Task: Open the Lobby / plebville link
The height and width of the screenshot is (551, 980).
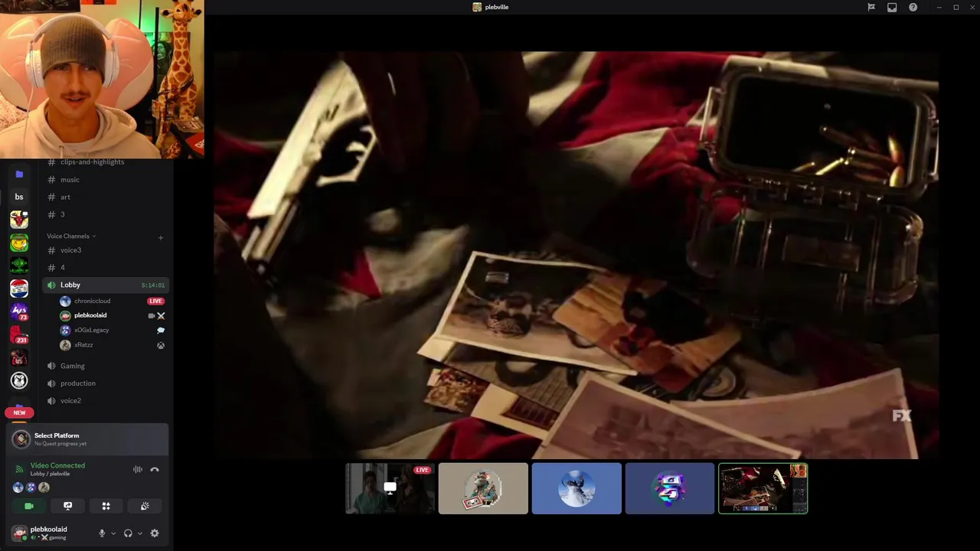Action: [x=50, y=474]
